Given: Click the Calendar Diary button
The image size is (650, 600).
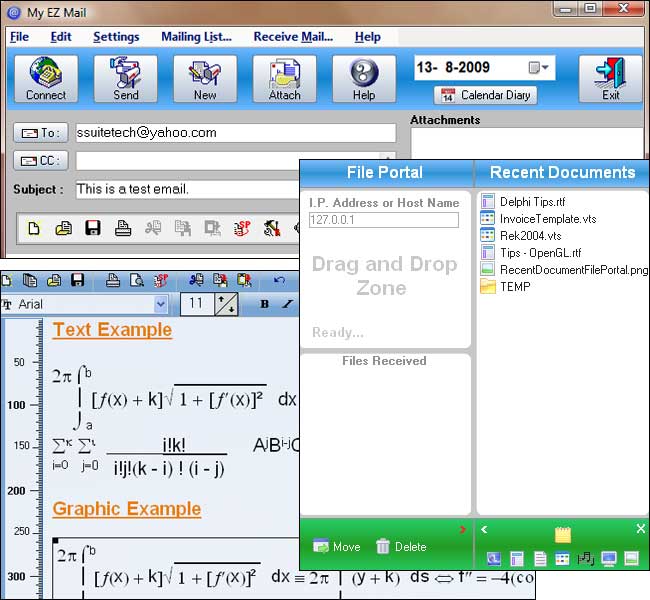Looking at the screenshot, I should pyautogui.click(x=486, y=96).
